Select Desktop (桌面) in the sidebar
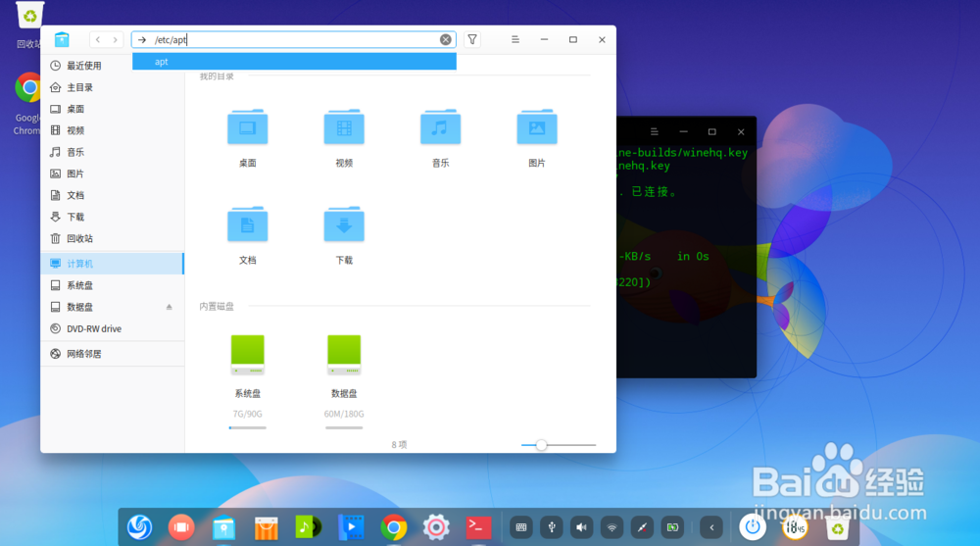 113,109
